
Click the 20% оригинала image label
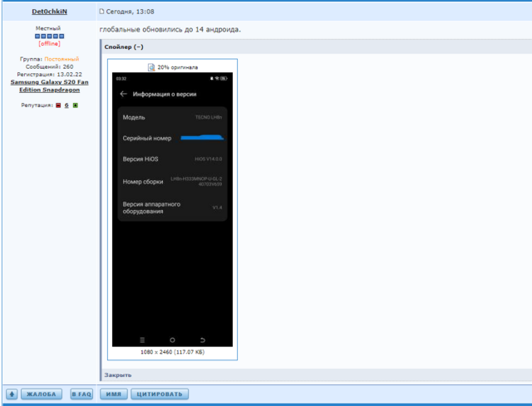tap(177, 67)
